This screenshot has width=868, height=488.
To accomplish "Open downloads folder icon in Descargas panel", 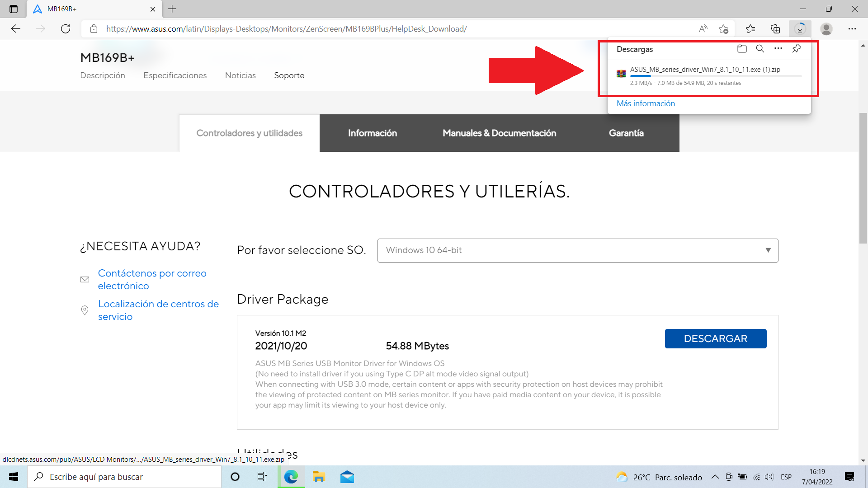I will [742, 49].
